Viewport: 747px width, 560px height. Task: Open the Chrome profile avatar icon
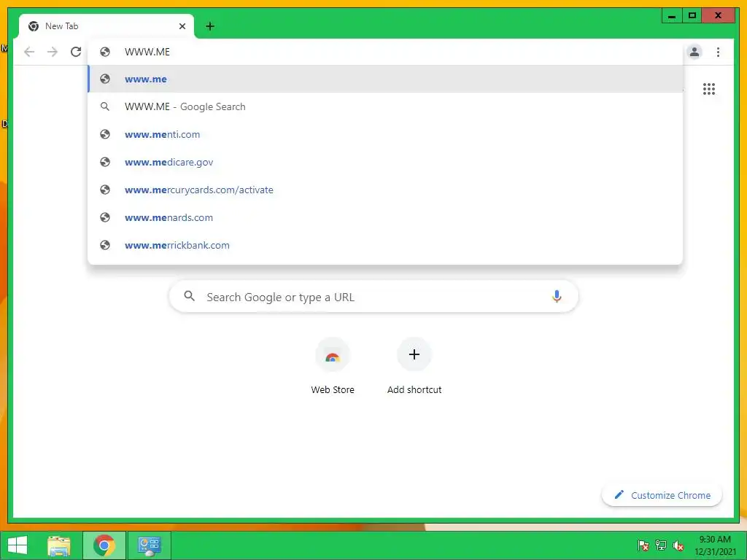point(694,52)
